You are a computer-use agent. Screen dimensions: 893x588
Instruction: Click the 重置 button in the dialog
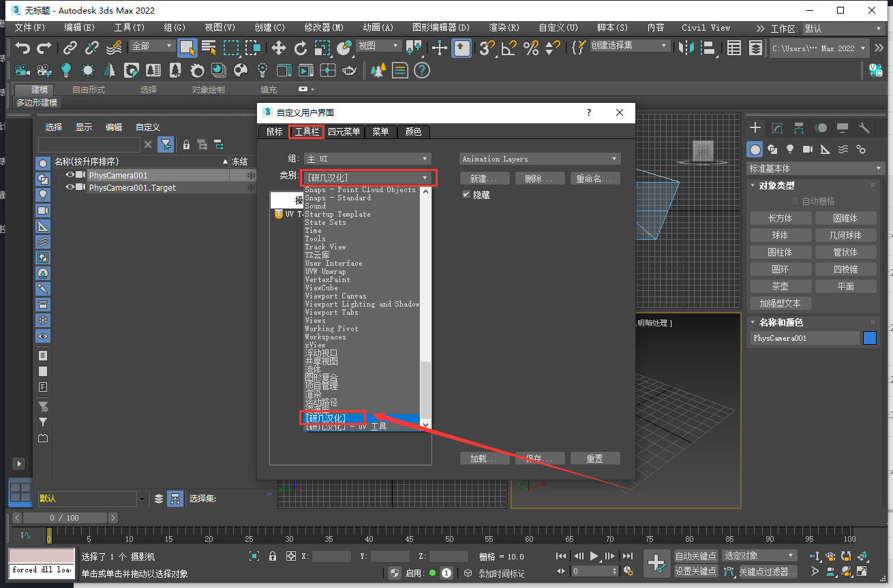pos(594,459)
